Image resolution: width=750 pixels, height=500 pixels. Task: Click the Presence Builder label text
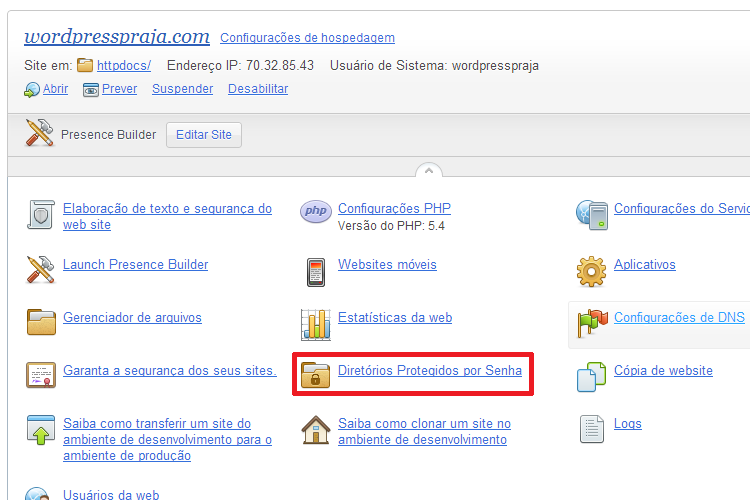point(109,135)
